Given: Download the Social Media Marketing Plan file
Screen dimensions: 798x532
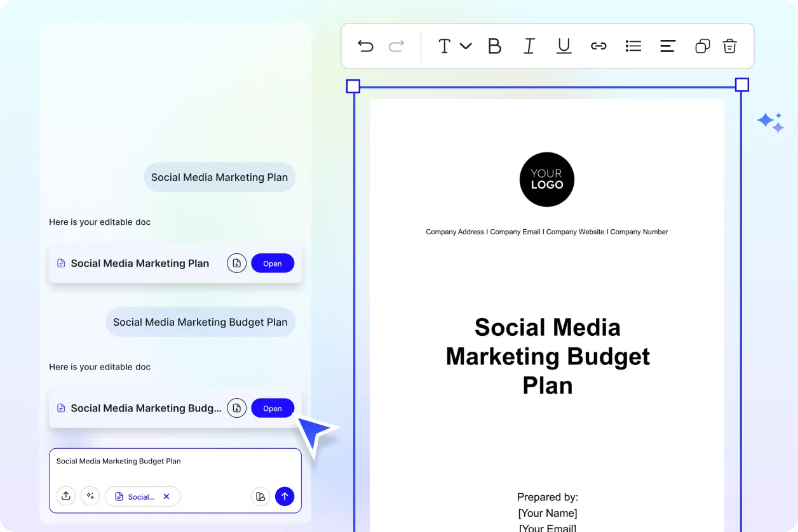Looking at the screenshot, I should 236,263.
